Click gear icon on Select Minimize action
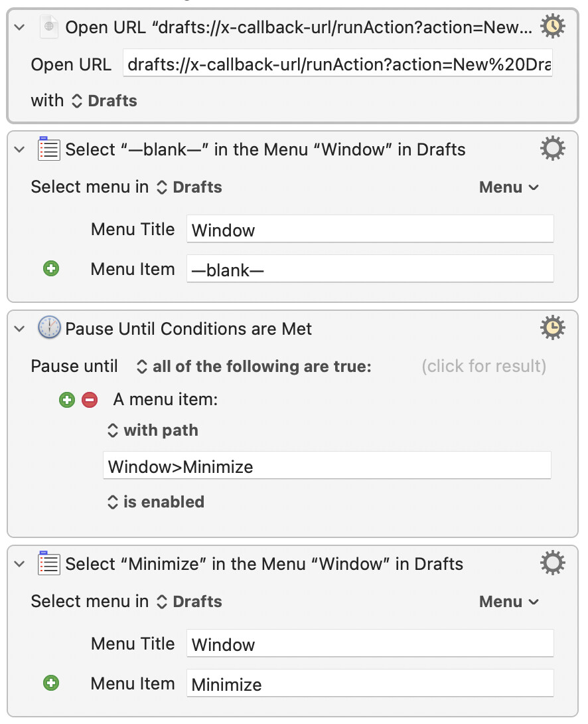The image size is (588, 724). 552,563
